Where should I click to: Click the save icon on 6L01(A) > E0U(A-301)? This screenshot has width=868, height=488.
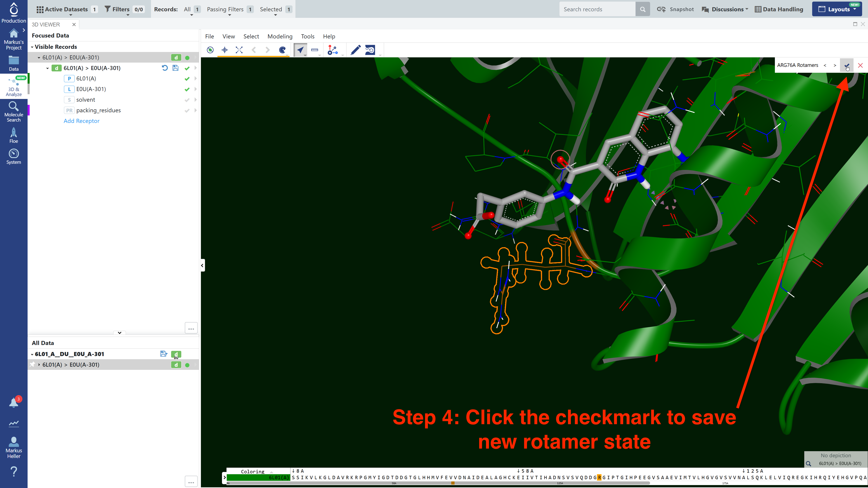tap(176, 68)
